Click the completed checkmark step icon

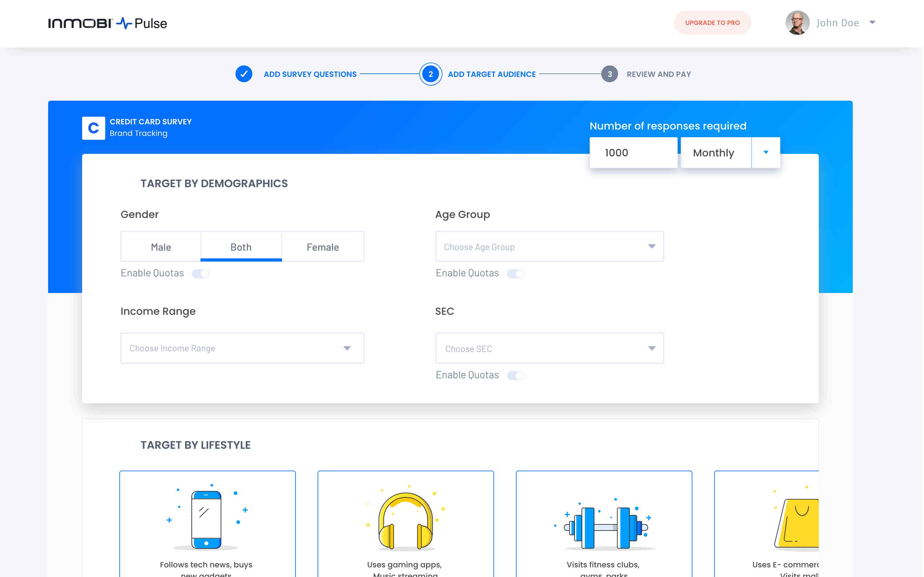(244, 74)
